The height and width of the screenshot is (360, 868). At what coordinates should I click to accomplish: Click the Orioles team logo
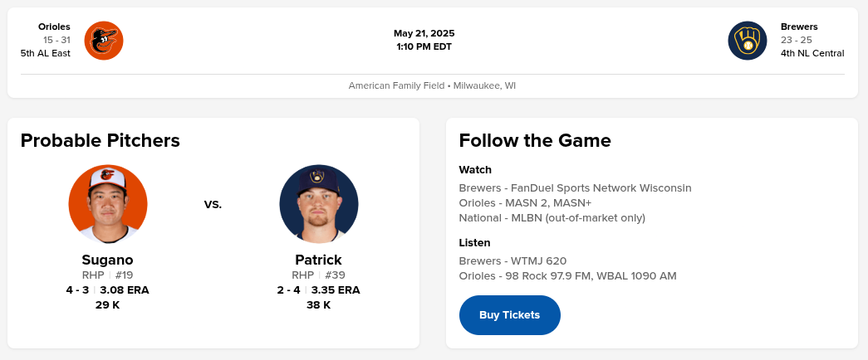pos(104,40)
